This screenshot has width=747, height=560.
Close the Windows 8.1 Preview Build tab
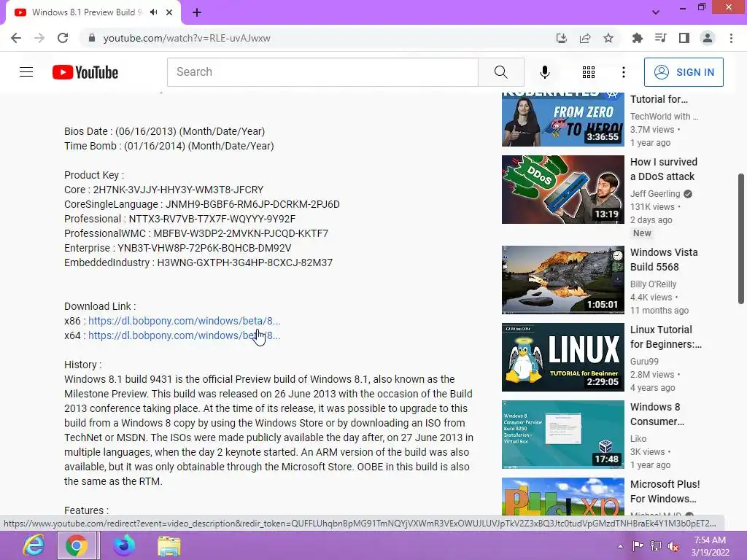tap(169, 12)
